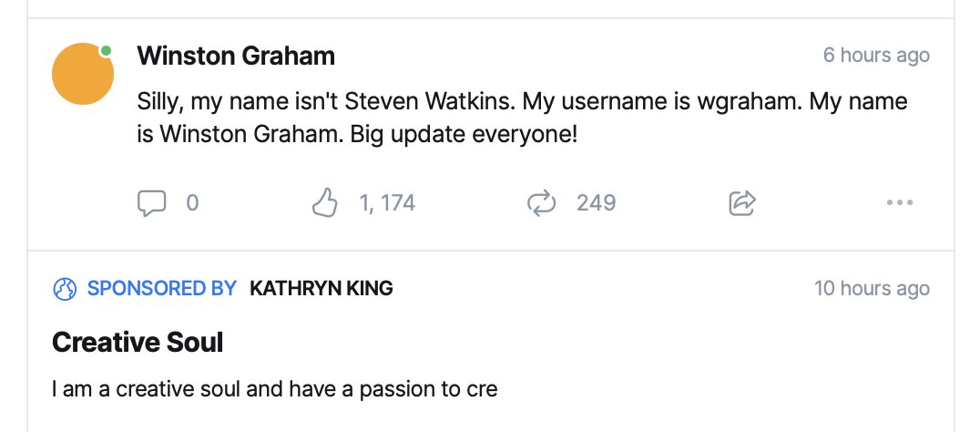Image resolution: width=980 pixels, height=432 pixels.
Task: Click the 1,174 likes count
Action: [387, 203]
